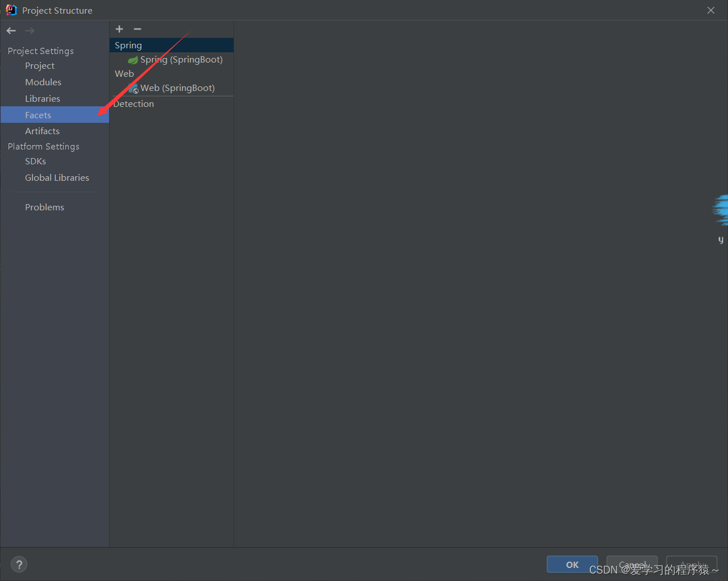
Task: Close the Project Structure dialog
Action: (x=711, y=10)
